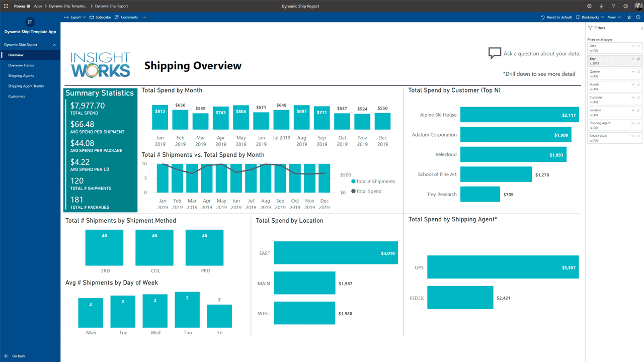Screen dimensions: 644x362
Task: Collapse the Filters pane with the arrow
Action: (x=641, y=28)
